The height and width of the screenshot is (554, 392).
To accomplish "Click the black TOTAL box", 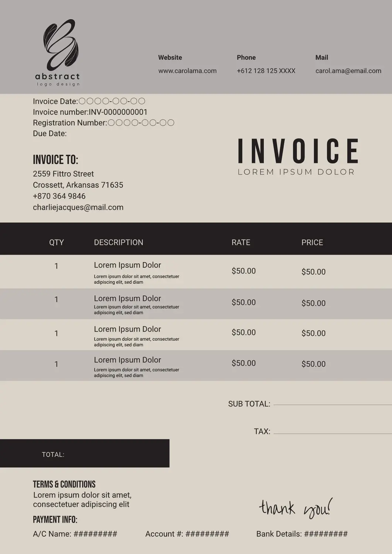I will (x=85, y=453).
